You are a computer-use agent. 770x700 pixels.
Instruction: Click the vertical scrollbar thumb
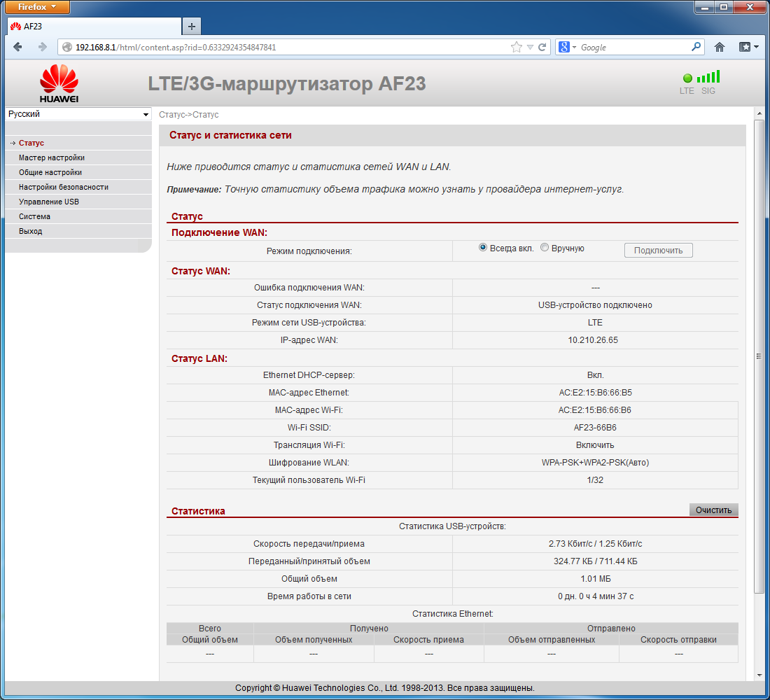[759, 356]
